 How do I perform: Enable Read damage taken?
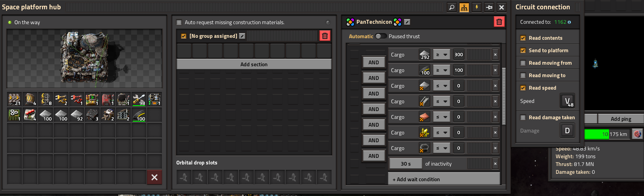[x=523, y=118]
